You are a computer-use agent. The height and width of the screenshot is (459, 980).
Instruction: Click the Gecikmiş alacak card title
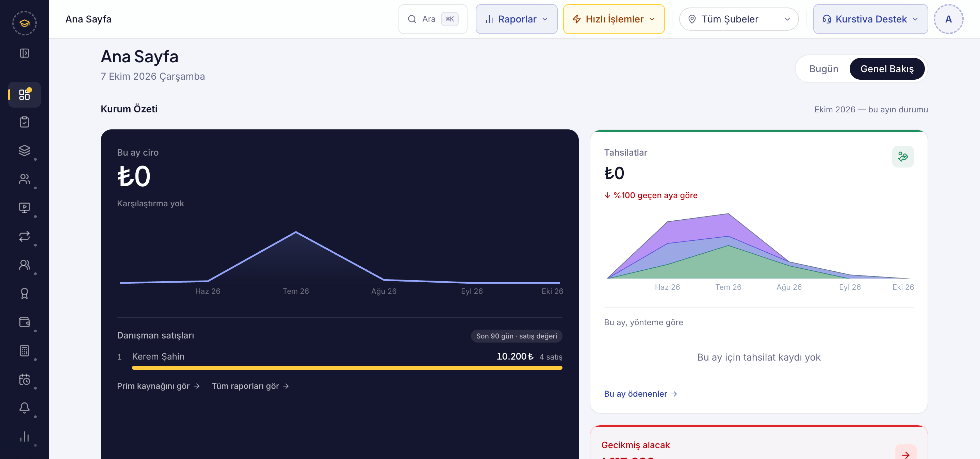click(635, 445)
